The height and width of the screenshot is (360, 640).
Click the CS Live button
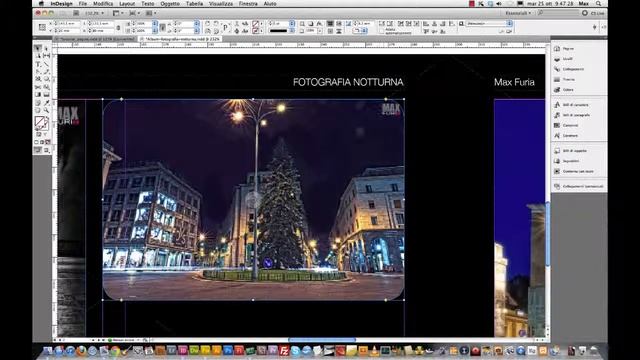click(x=593, y=13)
